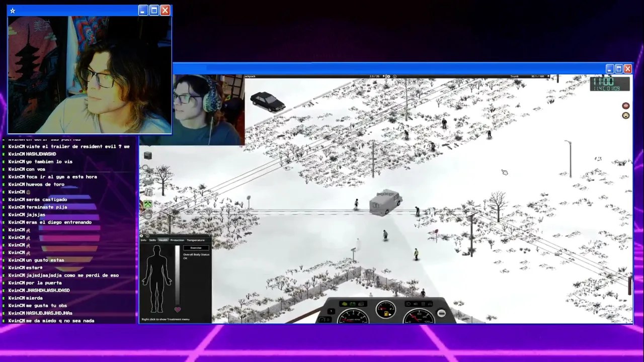Click chat message 'serás castigado'
Viewport: 644px width, 362px height.
click(x=46, y=200)
